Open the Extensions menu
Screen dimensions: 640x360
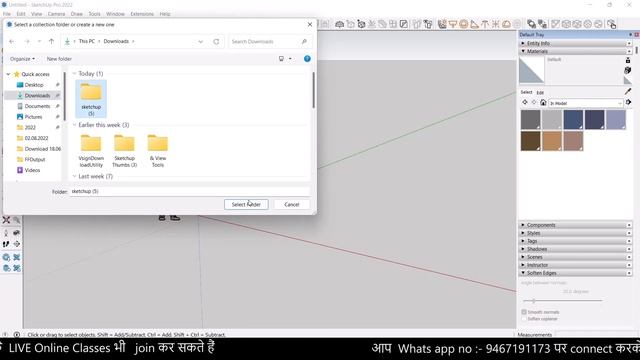point(142,14)
